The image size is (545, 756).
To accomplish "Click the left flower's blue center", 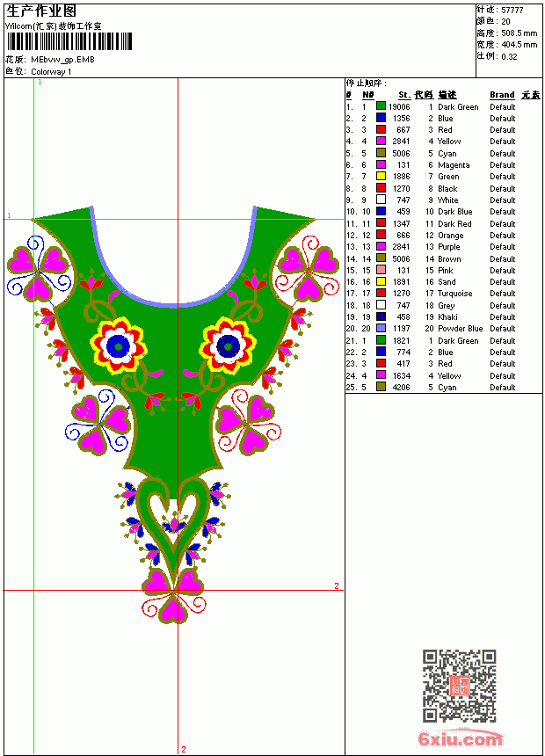I will (x=118, y=345).
